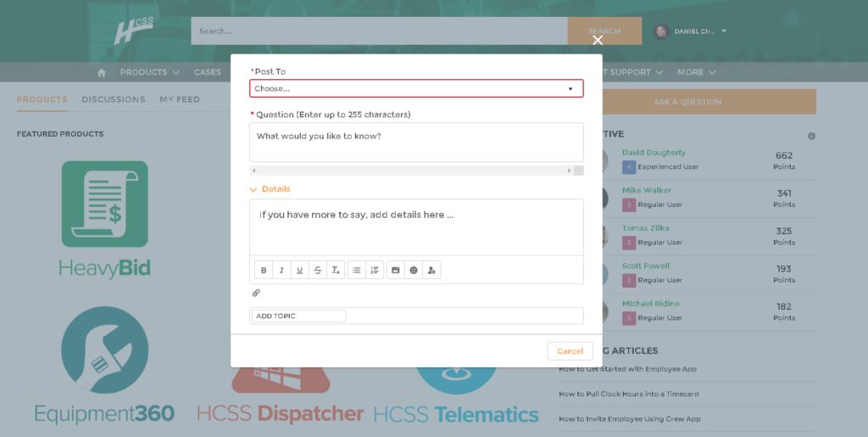
Task: Click the scrollbar right arrow
Action: pyautogui.click(x=569, y=171)
